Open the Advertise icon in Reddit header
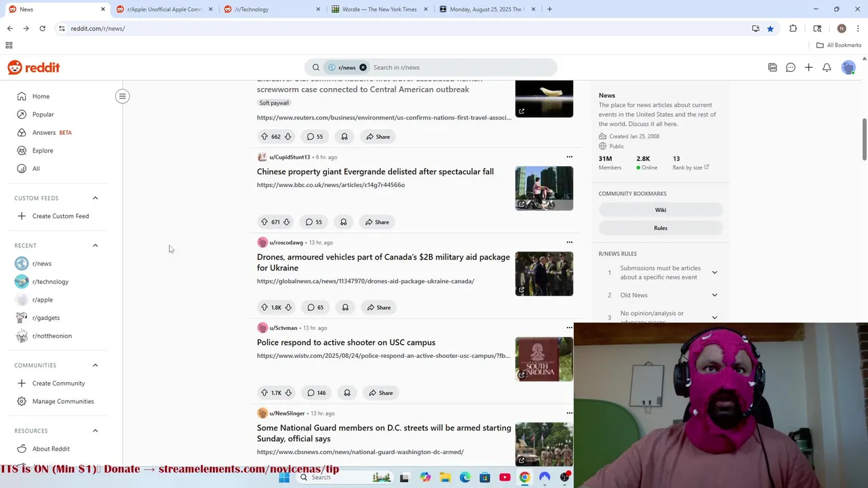Viewport: 868px width, 488px height. click(772, 67)
